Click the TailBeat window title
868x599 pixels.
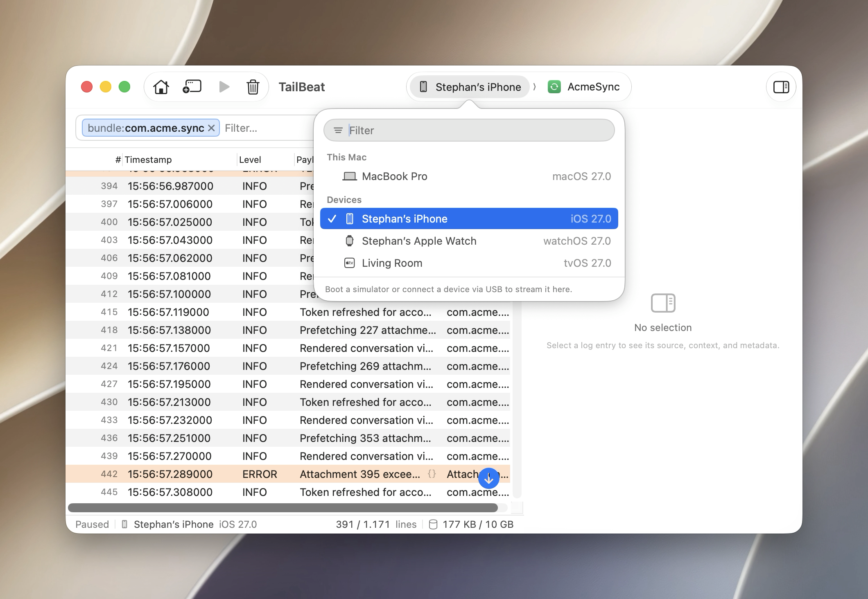pyautogui.click(x=302, y=87)
